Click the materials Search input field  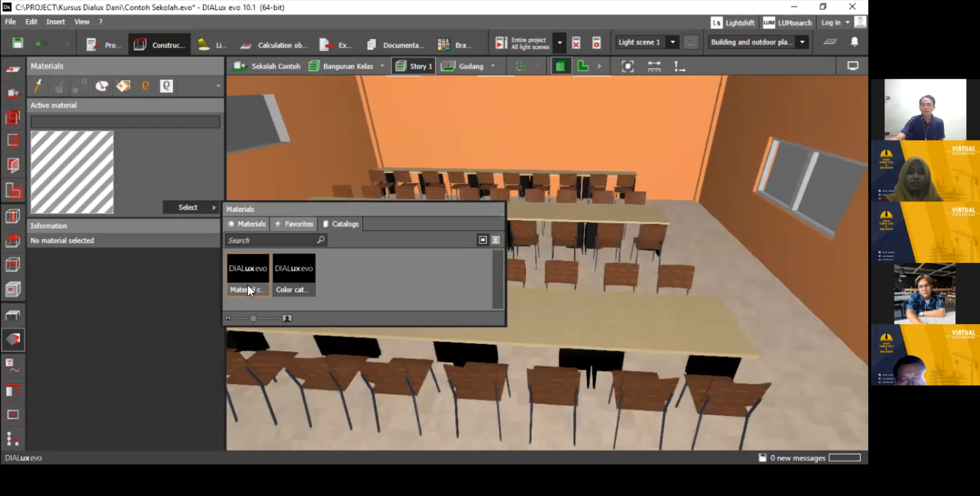(271, 240)
